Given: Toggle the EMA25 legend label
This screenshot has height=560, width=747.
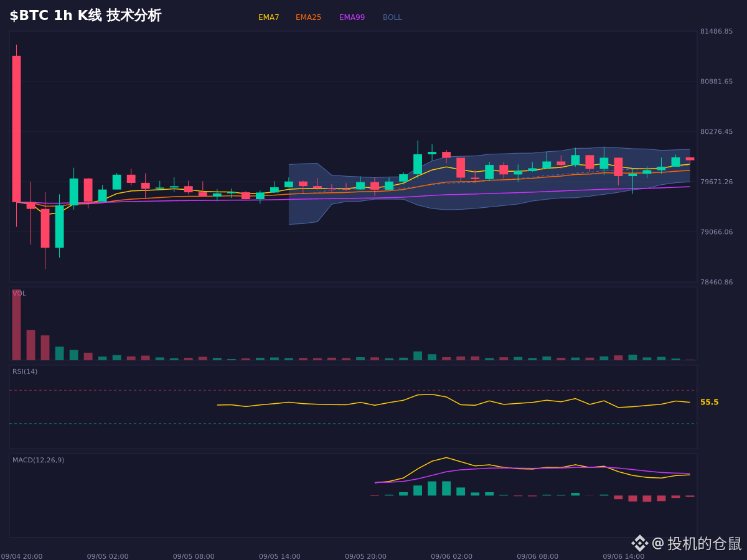Looking at the screenshot, I should tap(309, 17).
